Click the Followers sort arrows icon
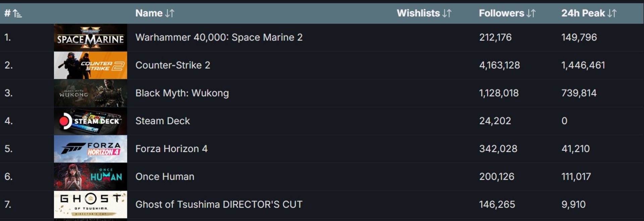The image size is (644, 221). click(x=531, y=13)
